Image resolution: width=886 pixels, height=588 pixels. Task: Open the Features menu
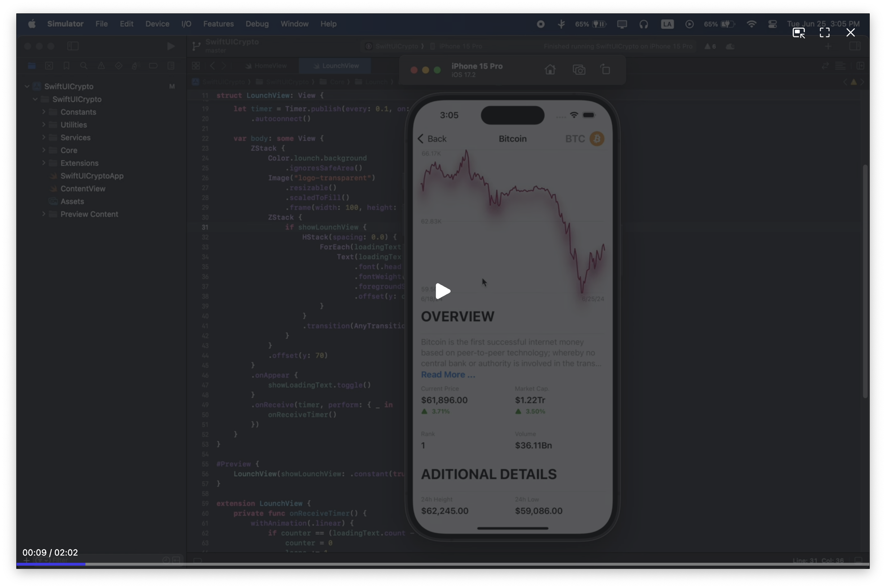218,24
